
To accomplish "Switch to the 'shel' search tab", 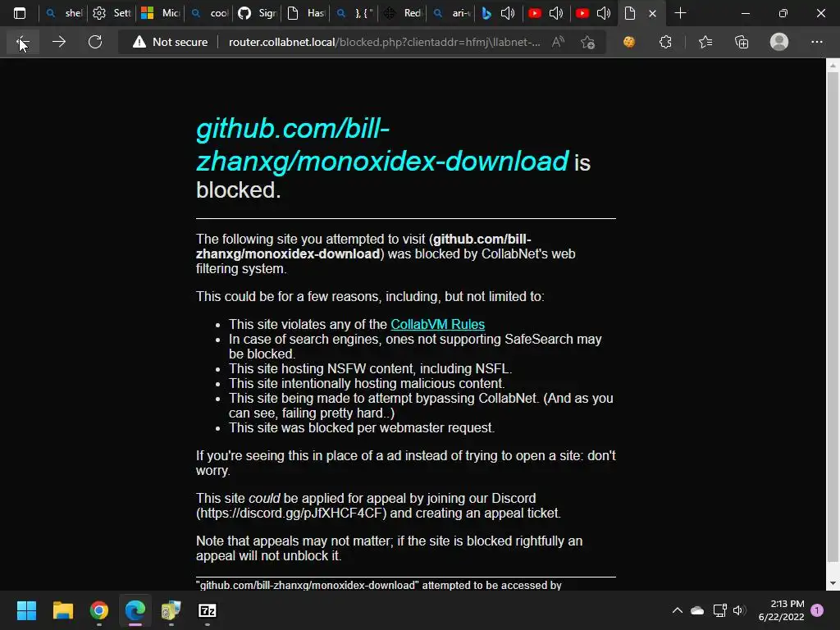I will [x=63, y=13].
